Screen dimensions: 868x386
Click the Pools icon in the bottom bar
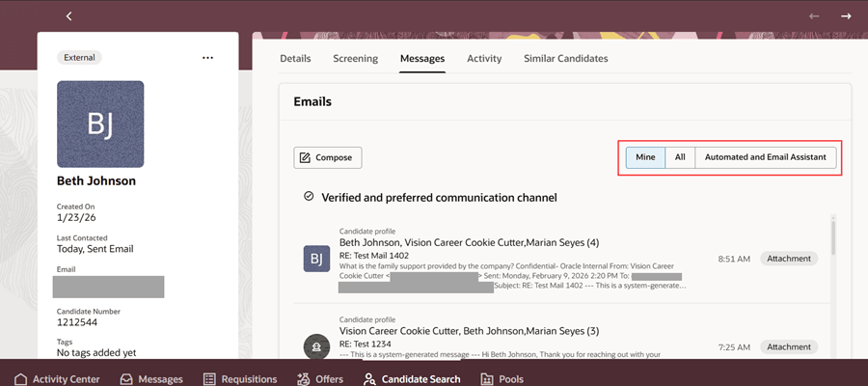click(x=487, y=379)
